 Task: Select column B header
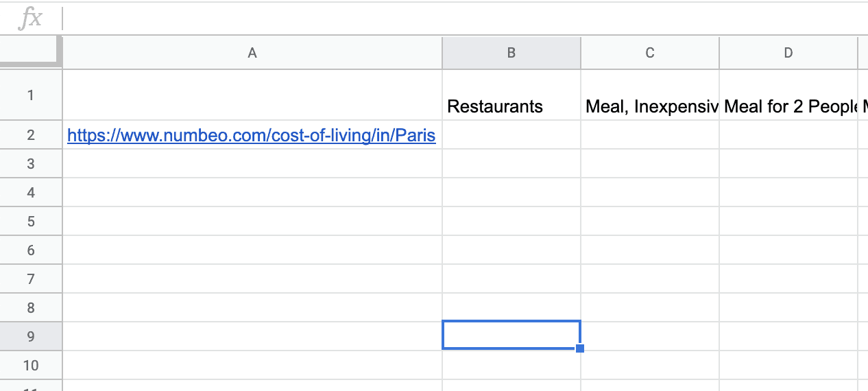click(x=511, y=53)
